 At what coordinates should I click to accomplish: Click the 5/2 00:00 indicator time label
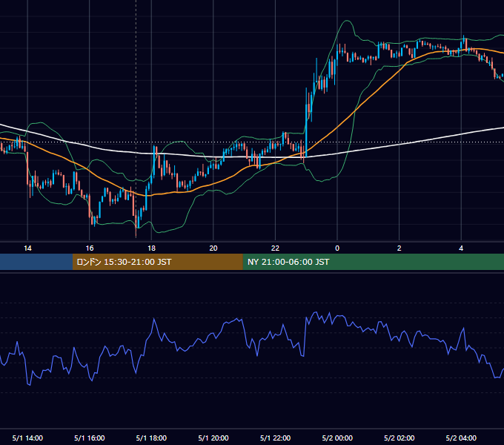(337, 438)
